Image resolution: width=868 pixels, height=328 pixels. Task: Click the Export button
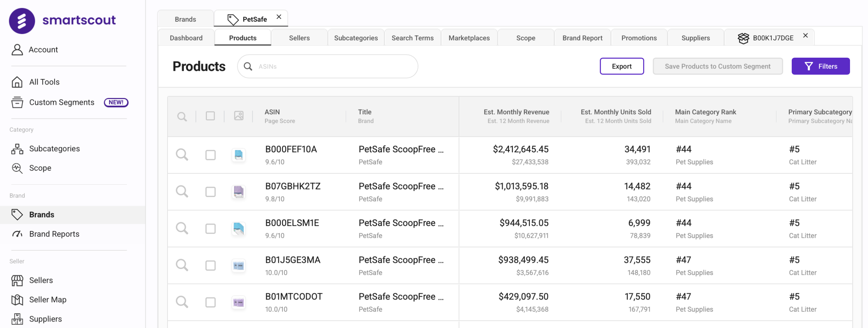(x=622, y=66)
